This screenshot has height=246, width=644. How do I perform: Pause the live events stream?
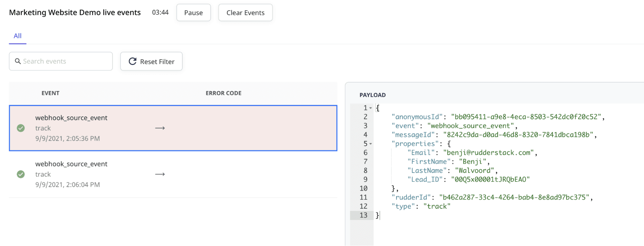(193, 13)
